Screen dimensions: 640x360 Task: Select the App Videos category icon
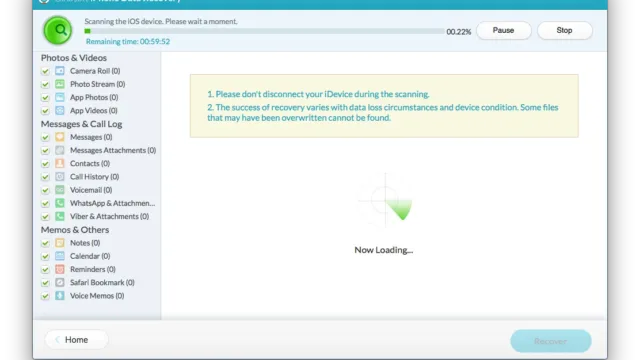pos(60,111)
